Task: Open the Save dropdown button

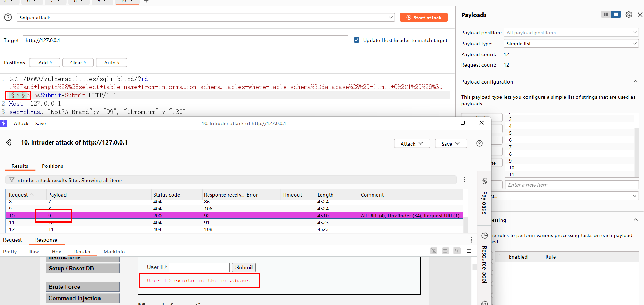Action: pos(451,143)
